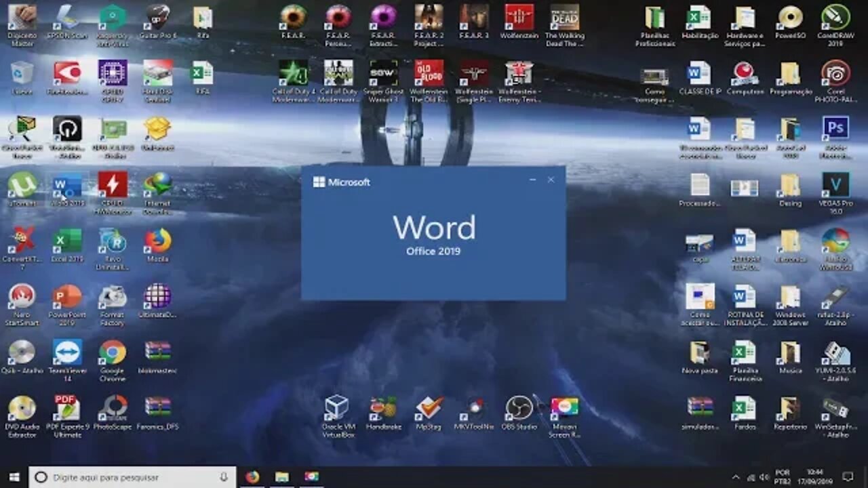The width and height of the screenshot is (868, 488).
Task: Select the CLASSE DE IP Word document
Action: [x=699, y=78]
